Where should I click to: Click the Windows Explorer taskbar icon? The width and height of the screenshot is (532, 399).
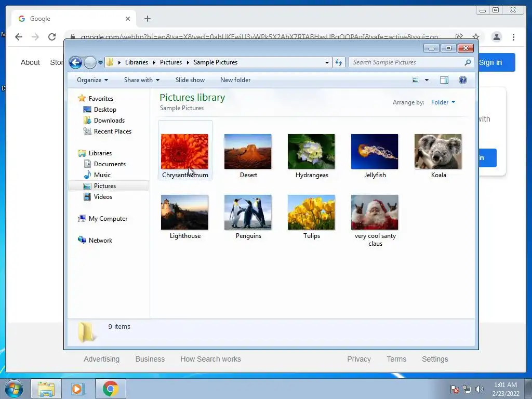click(46, 389)
